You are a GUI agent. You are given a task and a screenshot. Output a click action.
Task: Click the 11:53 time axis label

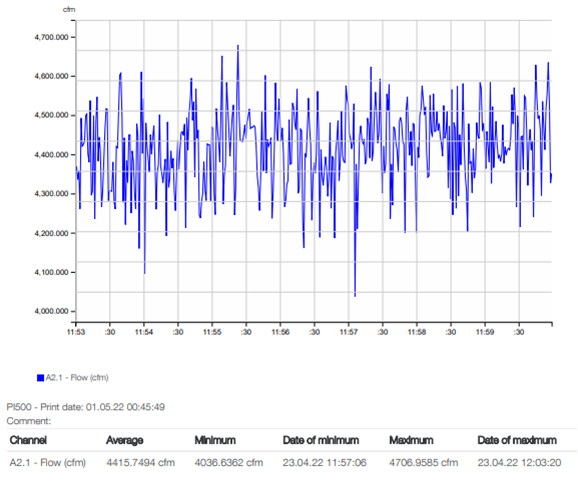click(x=76, y=332)
